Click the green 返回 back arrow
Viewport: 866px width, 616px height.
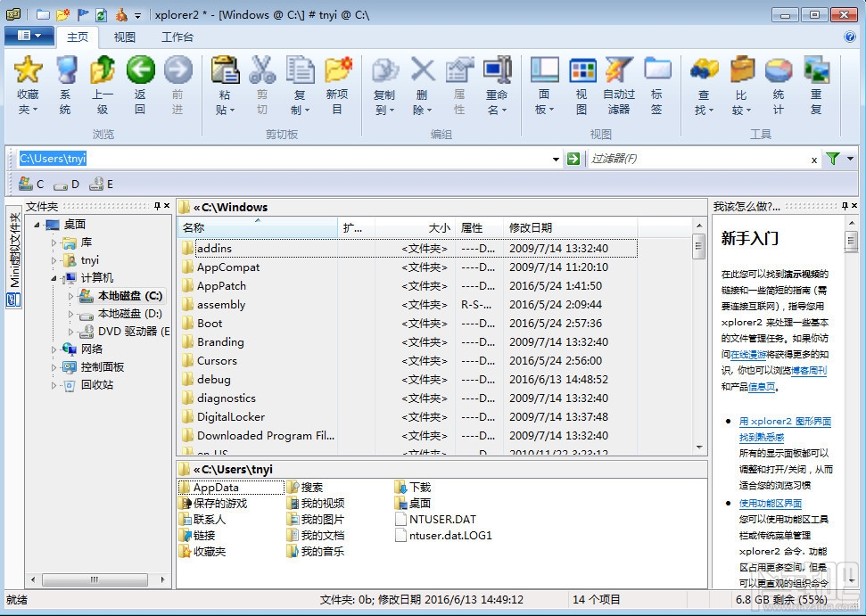click(x=140, y=70)
